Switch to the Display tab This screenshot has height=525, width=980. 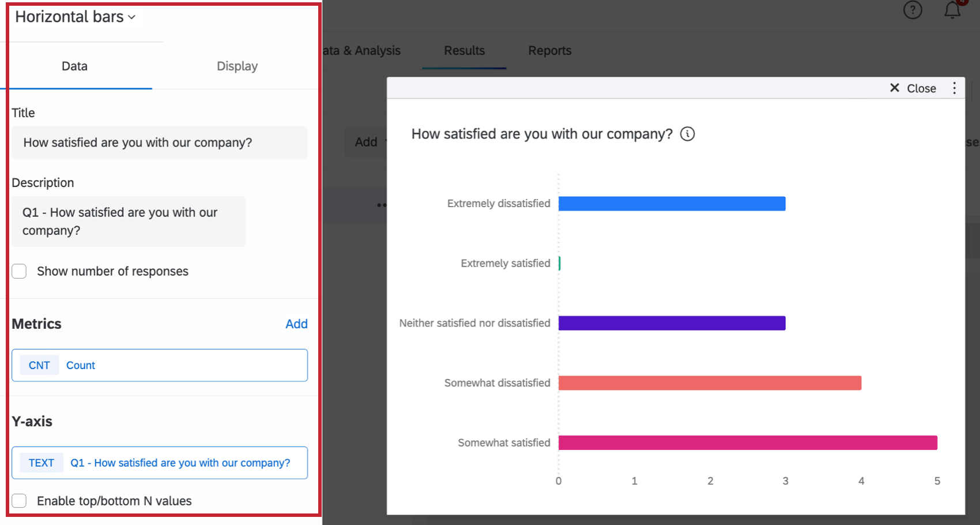coord(237,66)
